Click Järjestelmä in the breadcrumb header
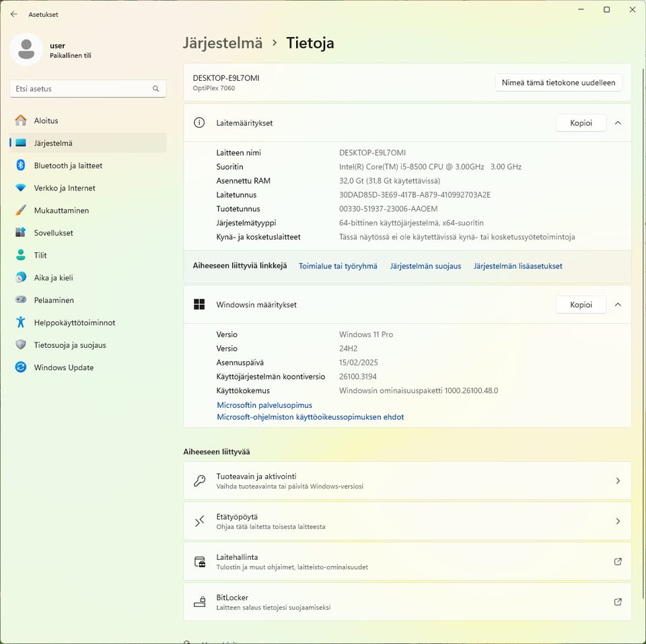 click(223, 43)
